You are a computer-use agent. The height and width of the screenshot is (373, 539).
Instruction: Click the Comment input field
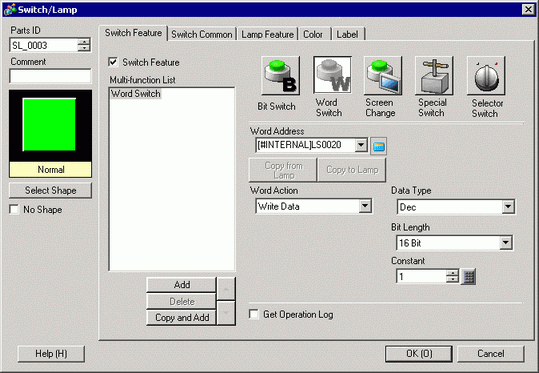click(51, 76)
